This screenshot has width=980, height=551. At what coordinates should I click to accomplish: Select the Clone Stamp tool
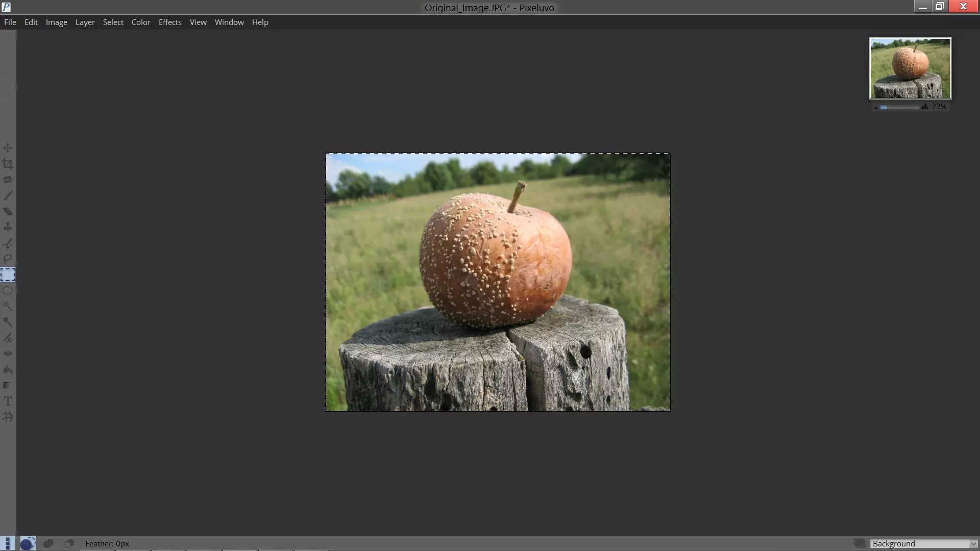pos(8,227)
